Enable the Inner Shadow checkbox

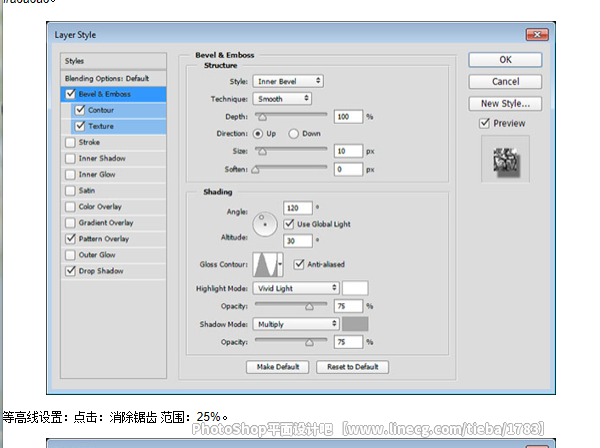pyautogui.click(x=70, y=158)
